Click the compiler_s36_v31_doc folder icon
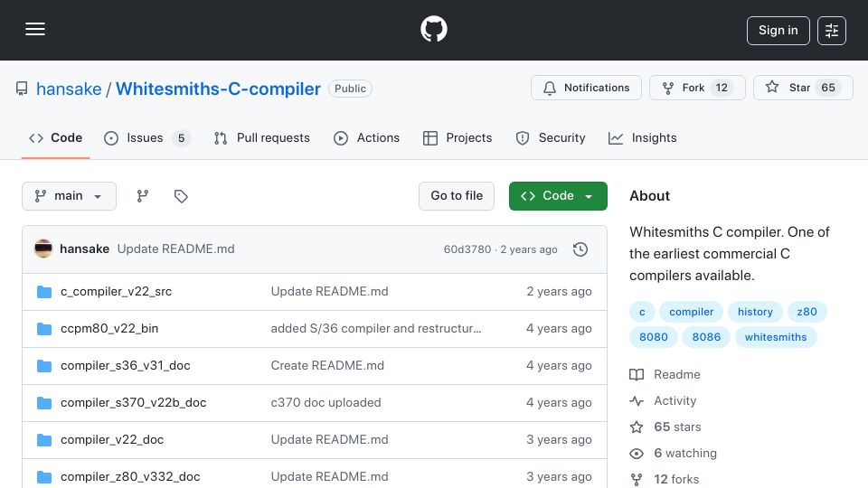Viewport: 868px width, 488px height. pyautogui.click(x=44, y=366)
